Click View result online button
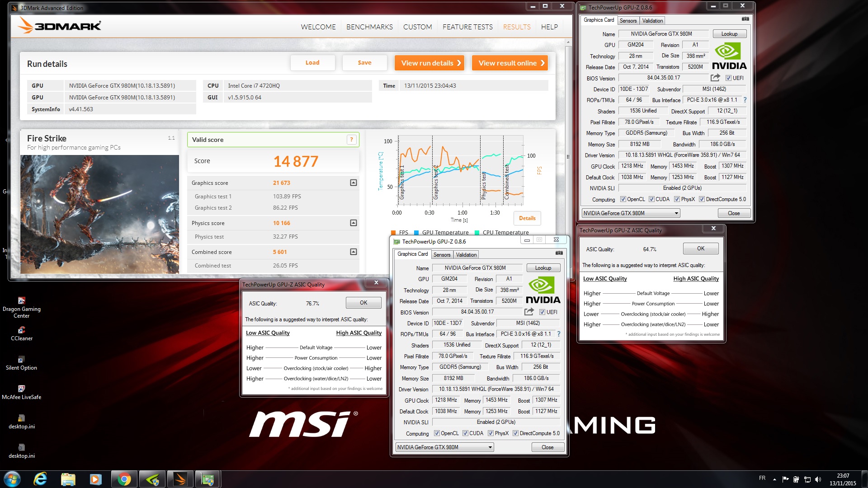Screen dimensions: 868x488 coord(510,63)
